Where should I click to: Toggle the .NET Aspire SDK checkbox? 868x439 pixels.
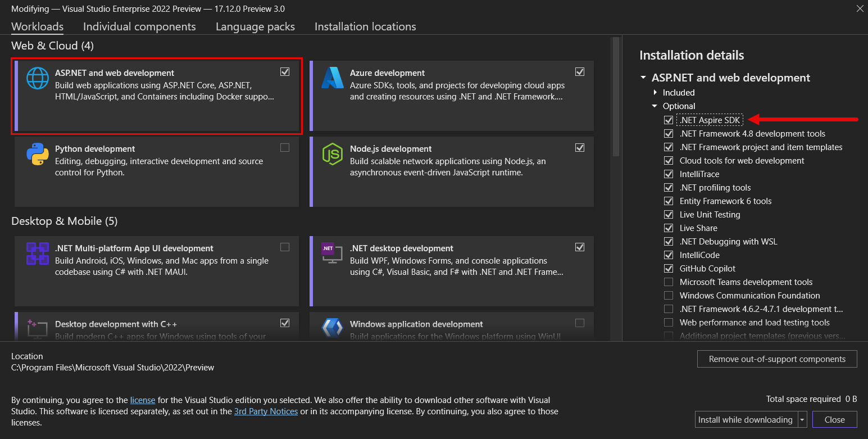(x=669, y=120)
